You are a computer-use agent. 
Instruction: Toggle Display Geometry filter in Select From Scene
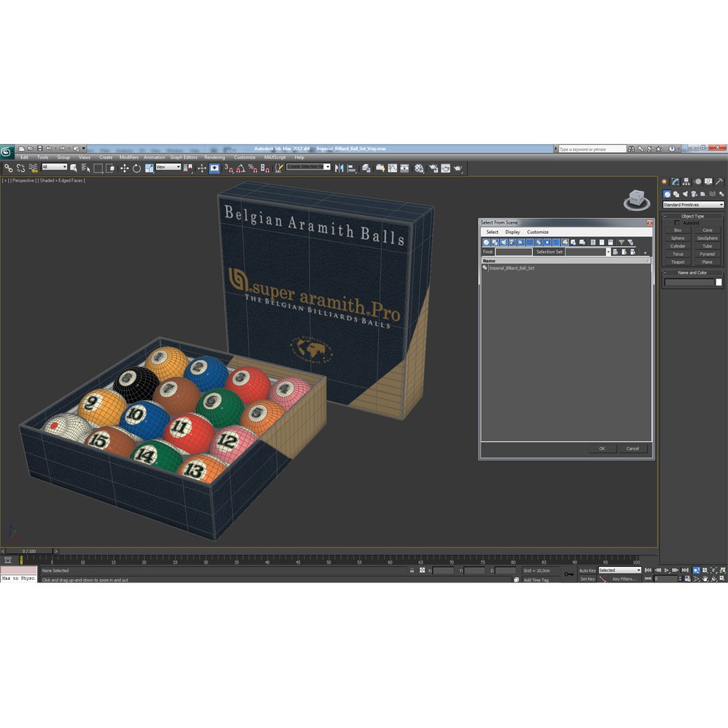coord(486,242)
